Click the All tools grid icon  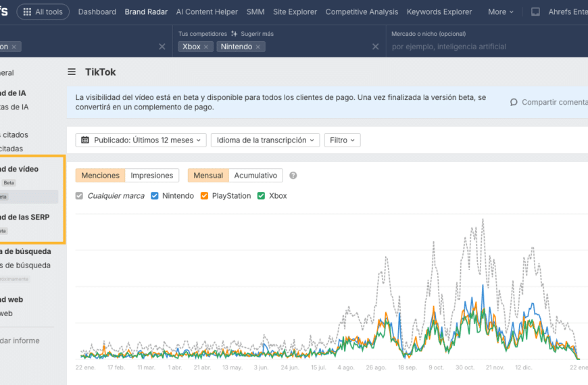(27, 11)
